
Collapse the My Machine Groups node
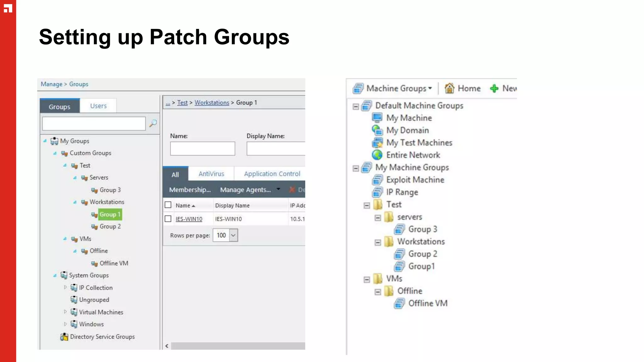(x=356, y=168)
